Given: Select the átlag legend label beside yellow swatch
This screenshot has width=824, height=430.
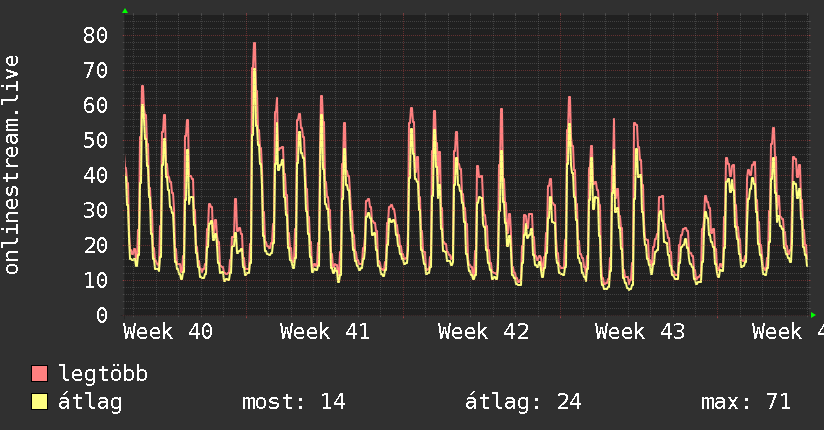Looking at the screenshot, I should [90, 402].
